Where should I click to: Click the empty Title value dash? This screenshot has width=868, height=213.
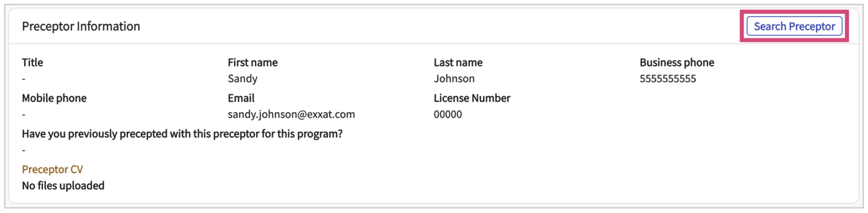(x=24, y=79)
